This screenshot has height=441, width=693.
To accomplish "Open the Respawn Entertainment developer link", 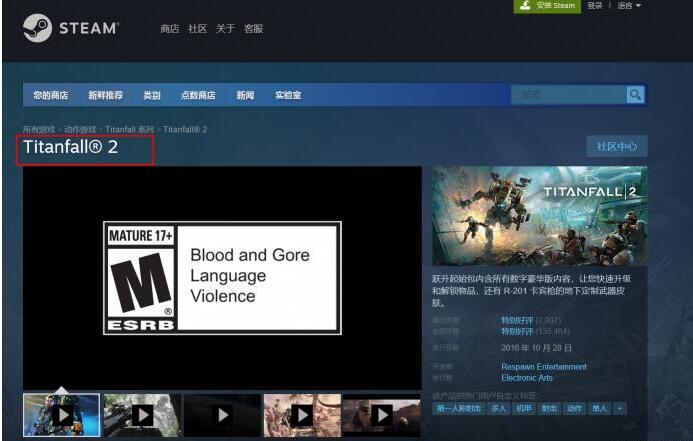I will (x=544, y=367).
